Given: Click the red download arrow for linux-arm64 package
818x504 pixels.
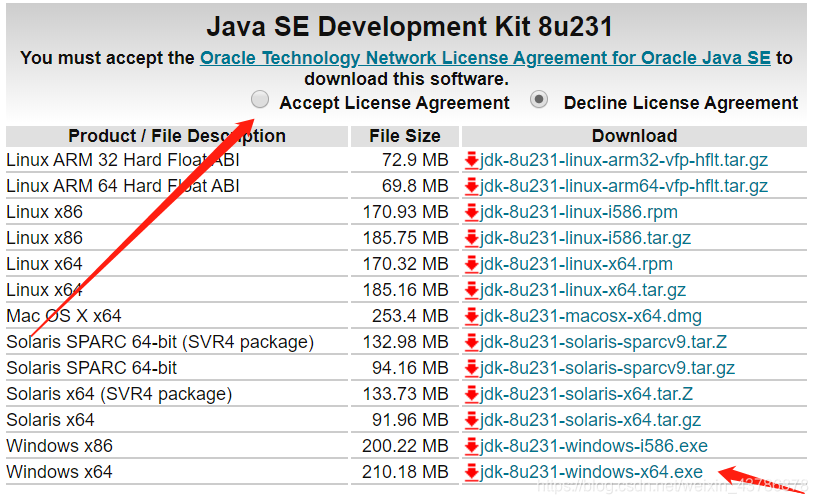Looking at the screenshot, I should [x=472, y=186].
